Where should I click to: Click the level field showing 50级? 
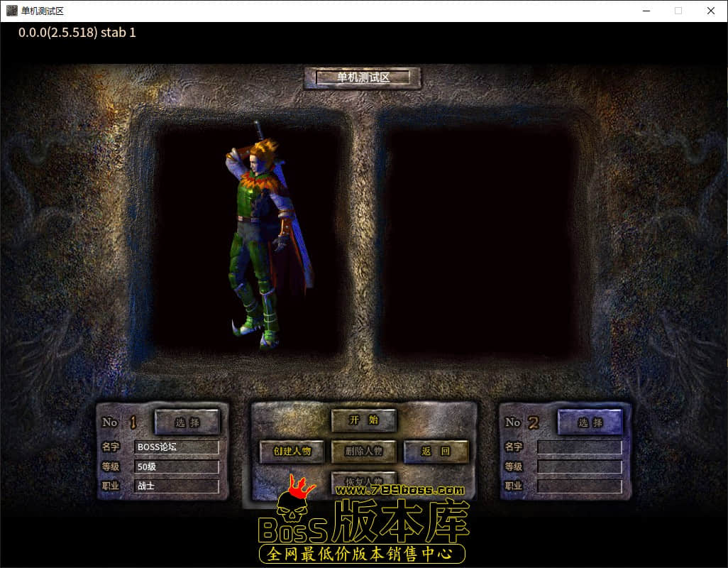click(x=176, y=467)
